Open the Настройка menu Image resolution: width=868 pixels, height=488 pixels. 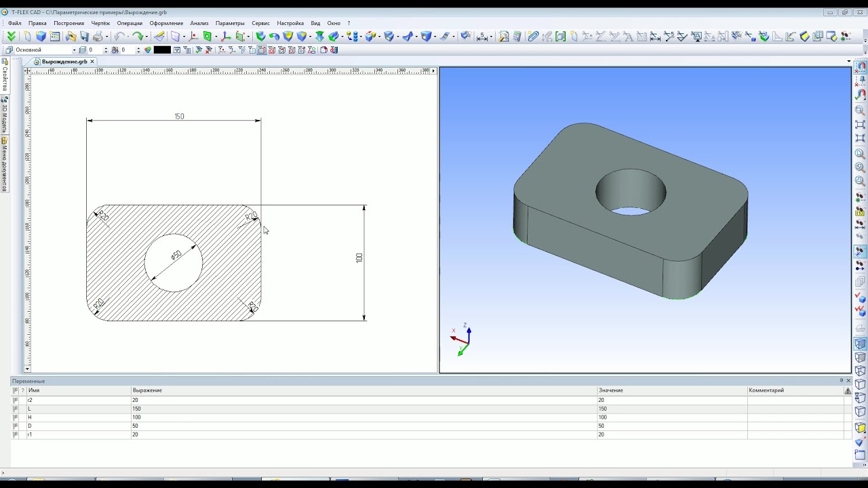pos(290,23)
